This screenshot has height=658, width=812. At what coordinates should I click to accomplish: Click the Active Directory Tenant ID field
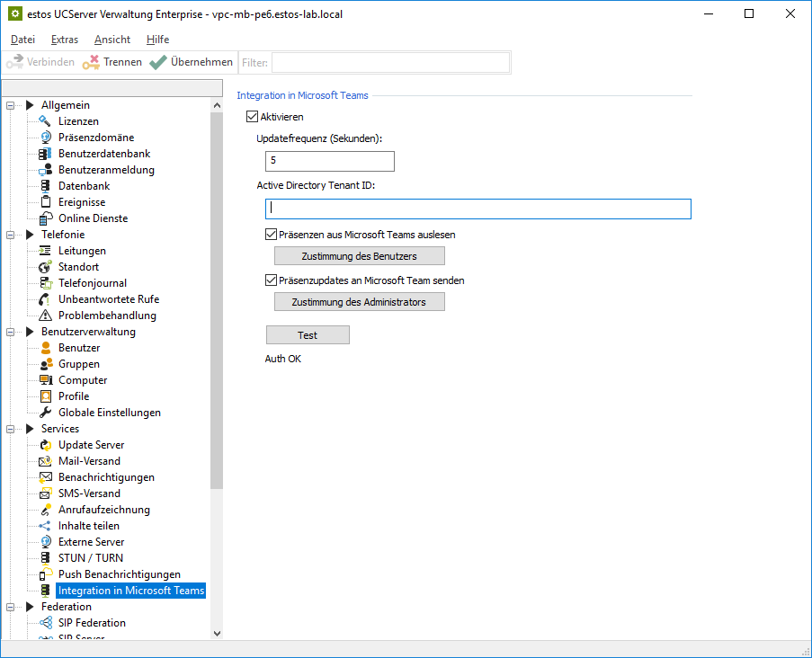[477, 209]
